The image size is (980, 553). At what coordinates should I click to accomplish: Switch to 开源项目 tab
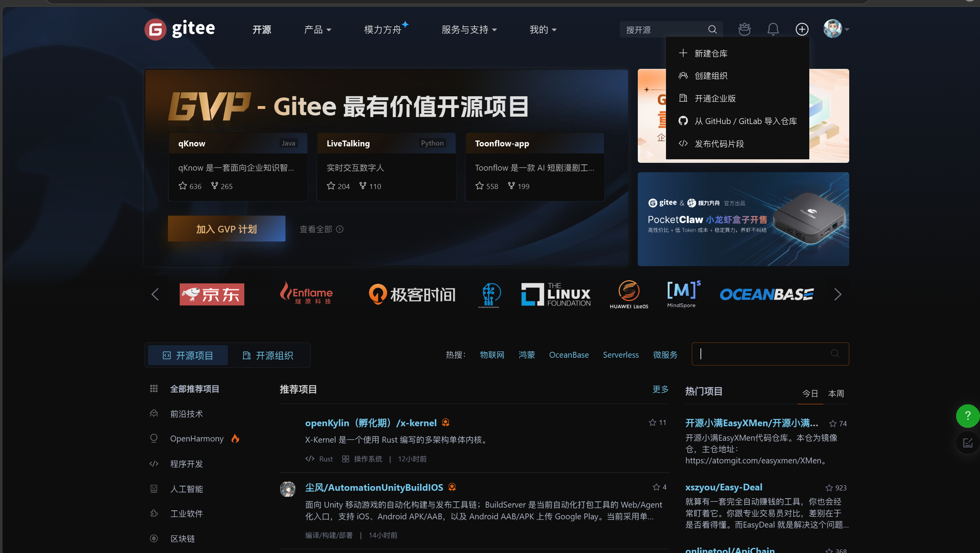point(188,355)
